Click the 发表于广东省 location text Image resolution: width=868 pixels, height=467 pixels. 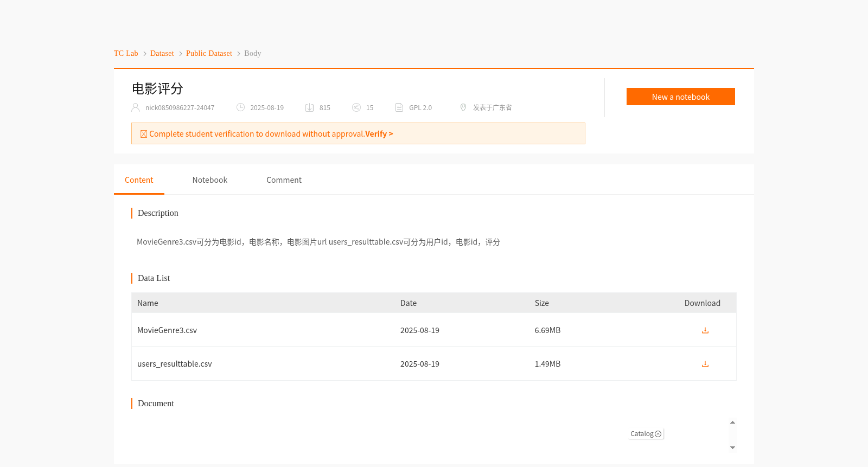[x=493, y=108]
